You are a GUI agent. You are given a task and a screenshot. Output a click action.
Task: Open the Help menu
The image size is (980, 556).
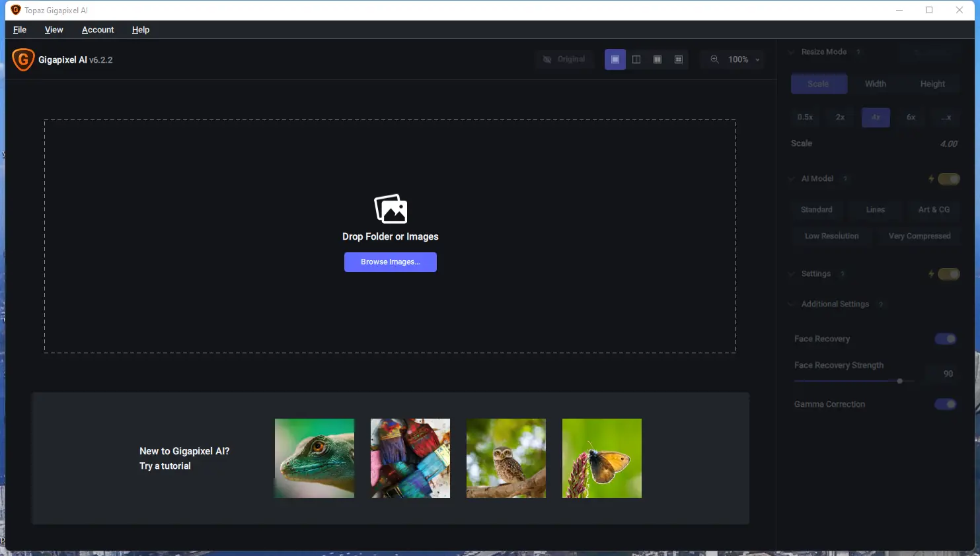tap(141, 30)
